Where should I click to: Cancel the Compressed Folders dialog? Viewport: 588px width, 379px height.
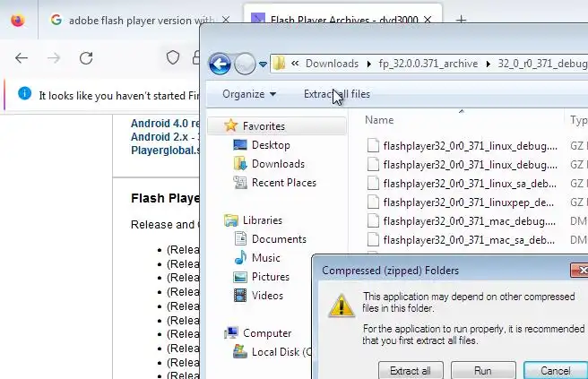tap(556, 370)
